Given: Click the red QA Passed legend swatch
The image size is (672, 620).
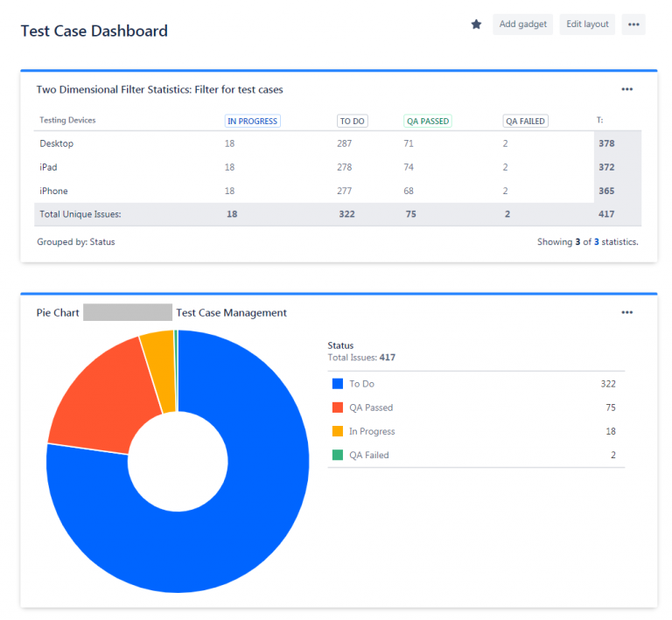Looking at the screenshot, I should (x=338, y=408).
